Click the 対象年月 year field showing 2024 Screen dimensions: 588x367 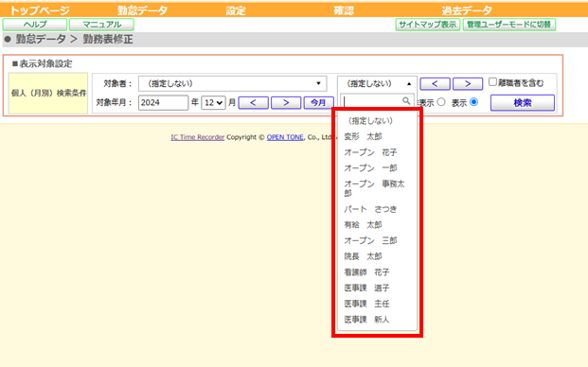coord(163,102)
